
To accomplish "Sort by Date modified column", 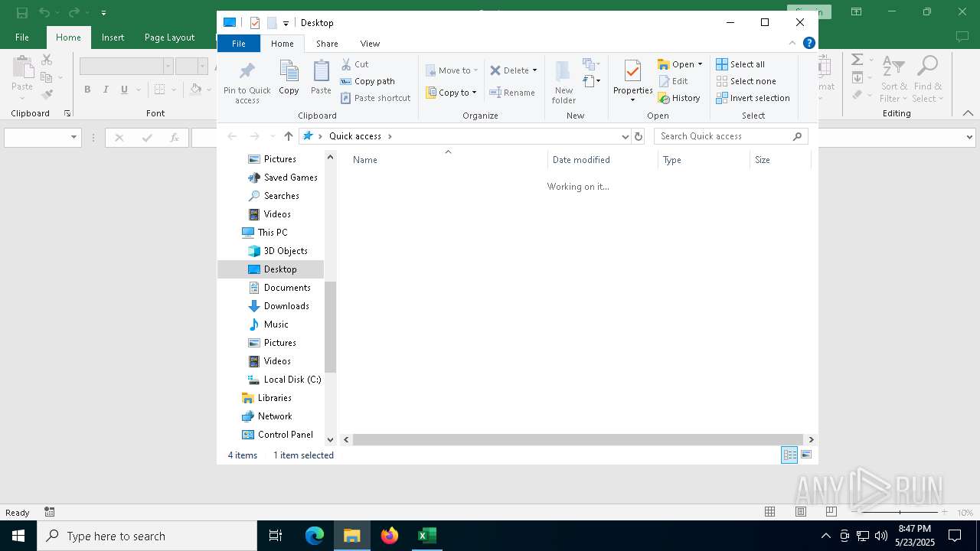I will [x=603, y=160].
